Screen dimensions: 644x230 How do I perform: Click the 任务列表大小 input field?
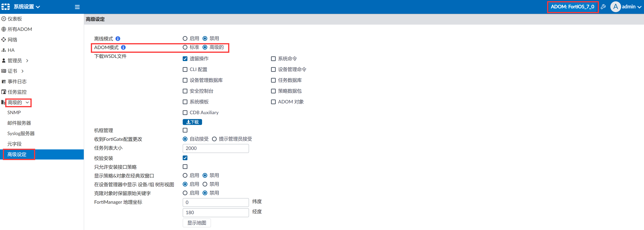[x=216, y=148]
